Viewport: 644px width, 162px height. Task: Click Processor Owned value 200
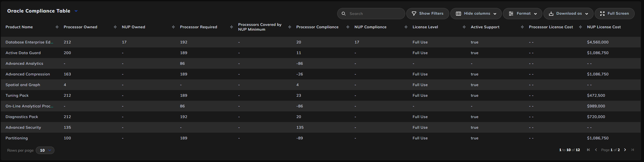67,53
